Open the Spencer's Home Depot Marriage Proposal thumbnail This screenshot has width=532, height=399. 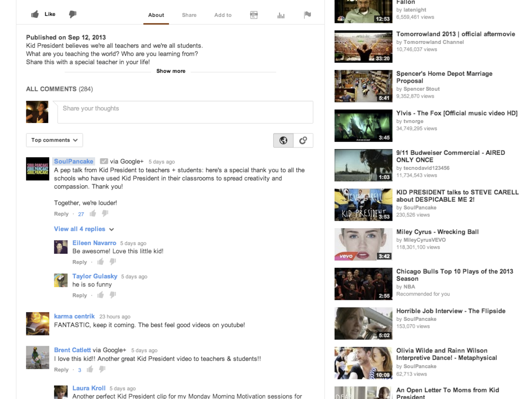(363, 86)
